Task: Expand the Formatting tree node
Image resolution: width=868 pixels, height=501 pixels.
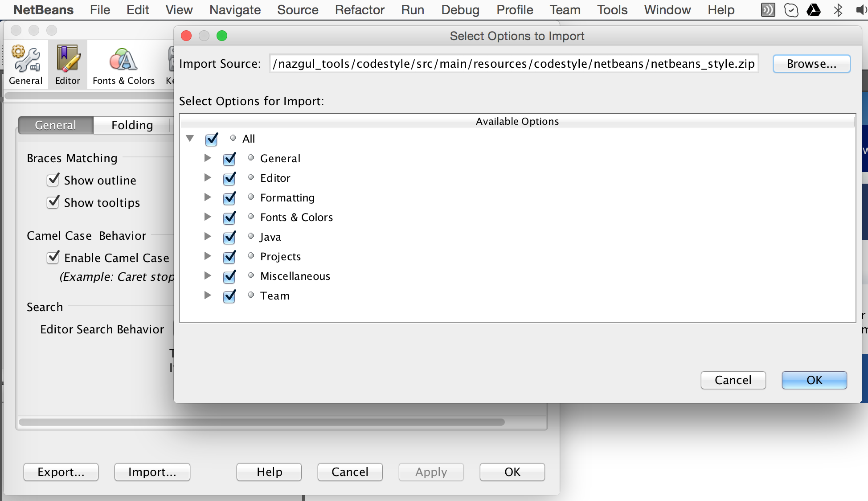Action: click(208, 197)
